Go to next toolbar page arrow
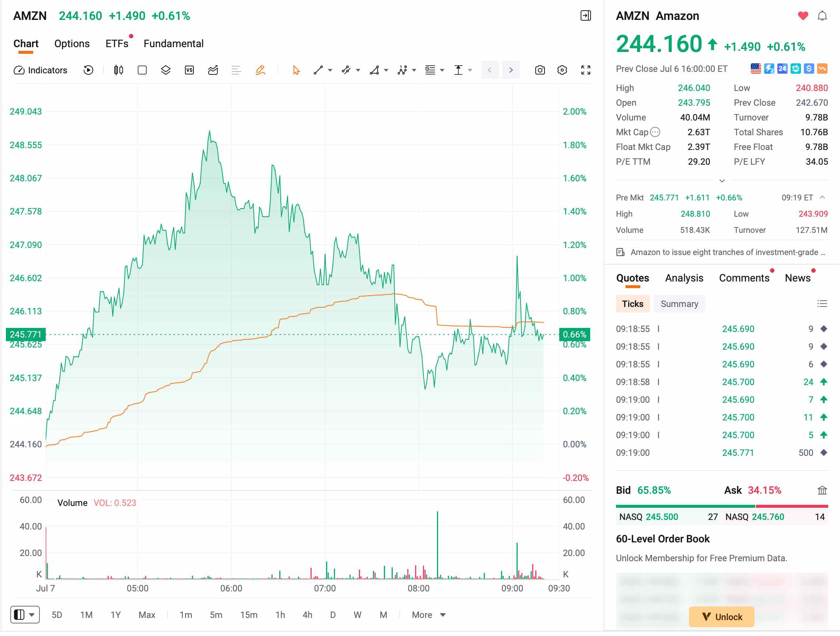 point(511,70)
